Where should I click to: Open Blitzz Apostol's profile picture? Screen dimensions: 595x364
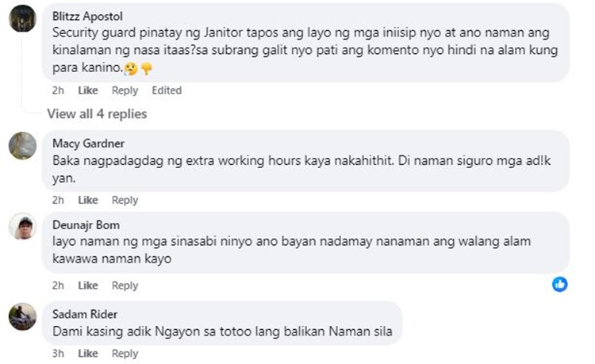click(x=22, y=18)
